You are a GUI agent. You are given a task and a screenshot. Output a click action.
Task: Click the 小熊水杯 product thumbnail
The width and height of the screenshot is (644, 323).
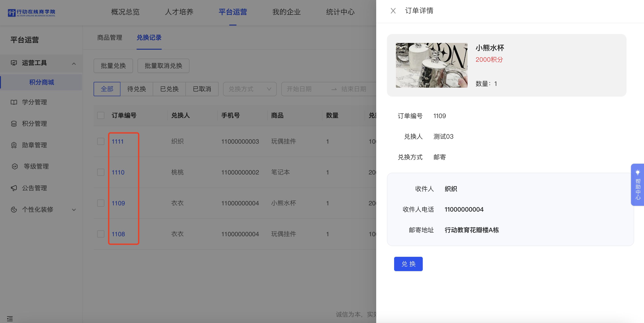(x=431, y=65)
